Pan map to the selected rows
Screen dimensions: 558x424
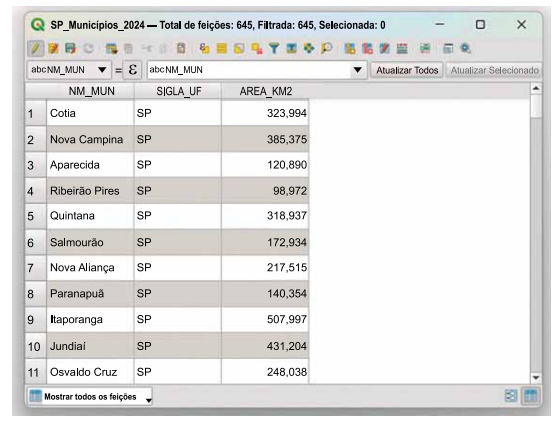coord(309,48)
